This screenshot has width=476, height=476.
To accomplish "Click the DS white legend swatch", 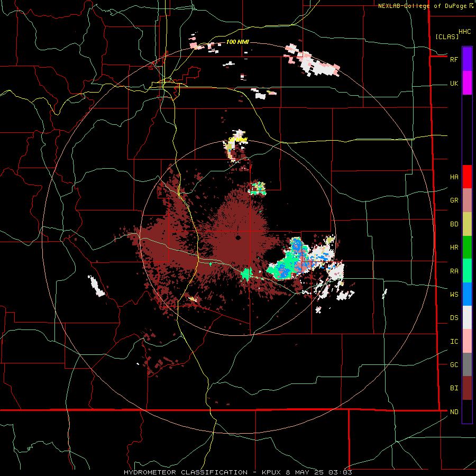I will [467, 317].
